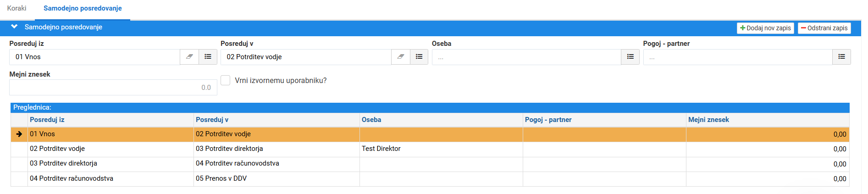Click the plus icon on Dodaj nov zapis

(x=743, y=28)
